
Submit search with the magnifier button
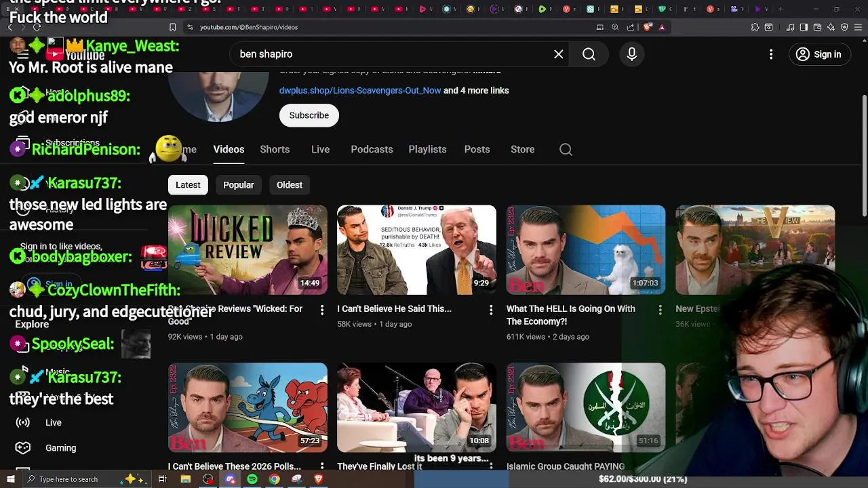(x=589, y=54)
